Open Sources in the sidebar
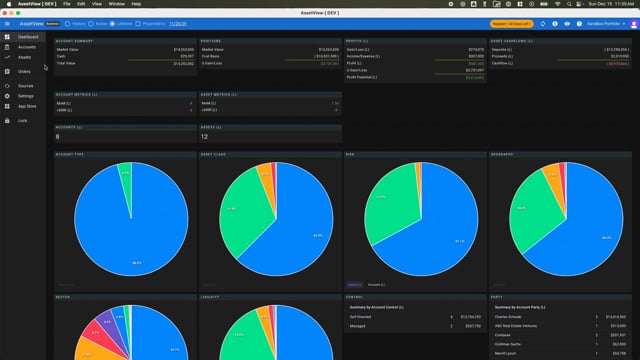Image resolution: width=640 pixels, height=360 pixels. [23, 86]
